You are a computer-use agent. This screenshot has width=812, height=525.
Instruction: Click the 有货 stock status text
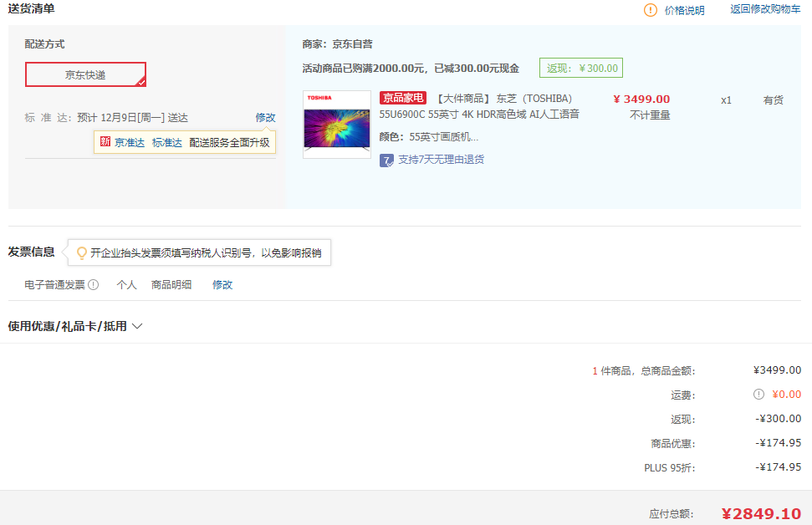pos(774,100)
